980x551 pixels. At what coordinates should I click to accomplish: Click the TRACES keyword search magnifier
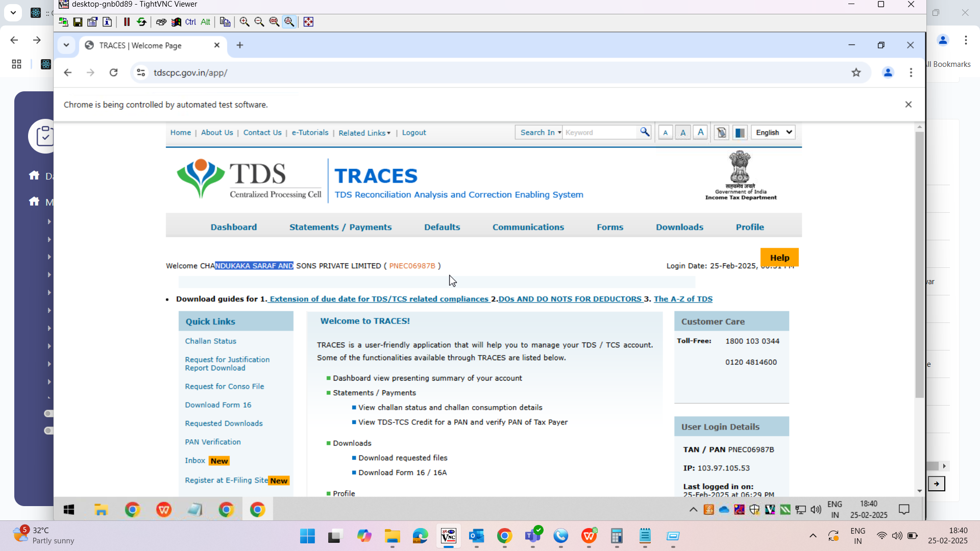click(645, 132)
